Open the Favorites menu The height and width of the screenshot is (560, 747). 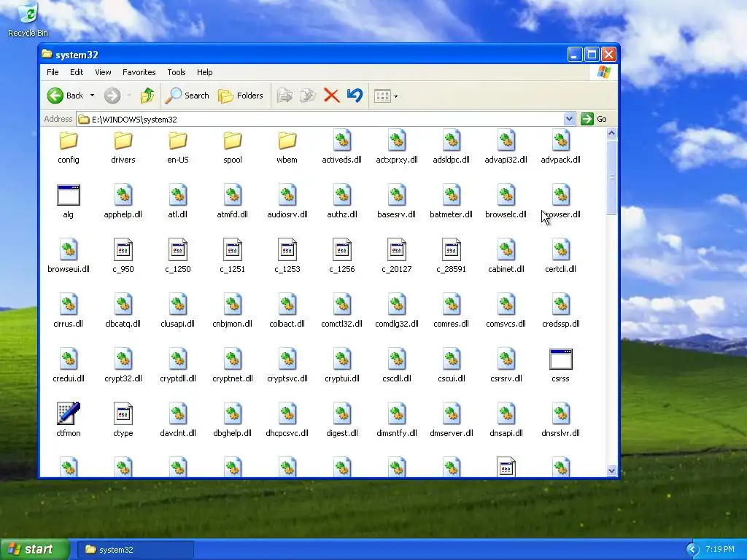click(x=139, y=72)
